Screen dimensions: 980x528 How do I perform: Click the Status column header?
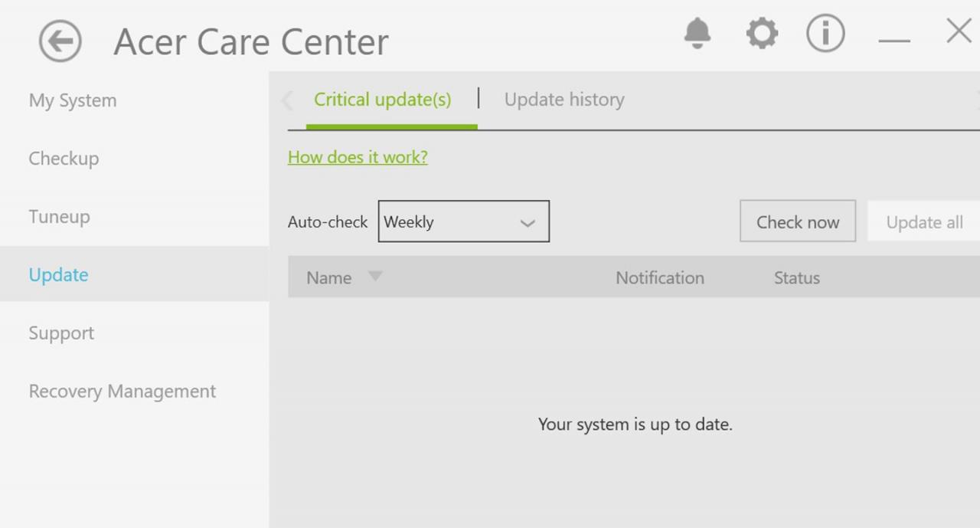pyautogui.click(x=797, y=277)
